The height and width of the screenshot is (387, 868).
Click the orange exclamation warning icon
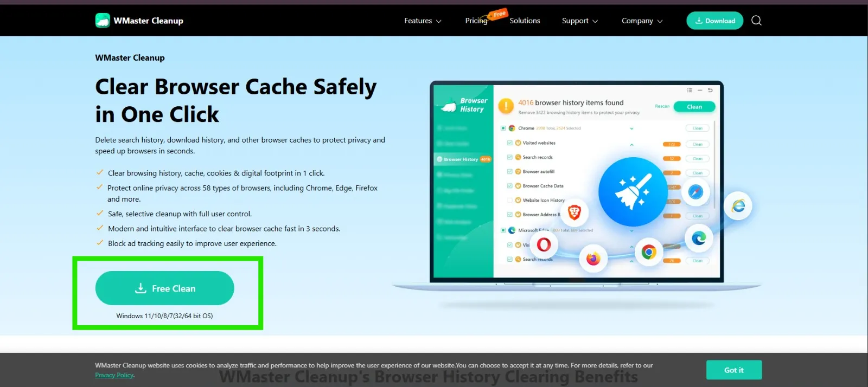[x=506, y=106]
